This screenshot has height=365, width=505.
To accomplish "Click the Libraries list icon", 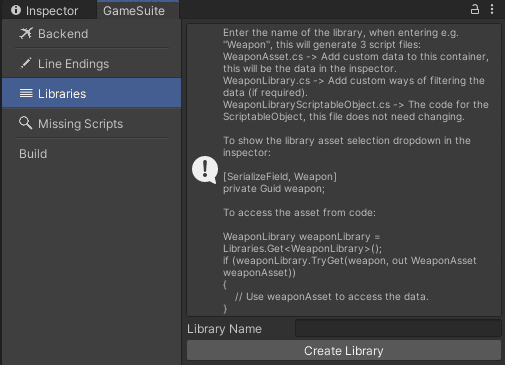I will coord(26,93).
